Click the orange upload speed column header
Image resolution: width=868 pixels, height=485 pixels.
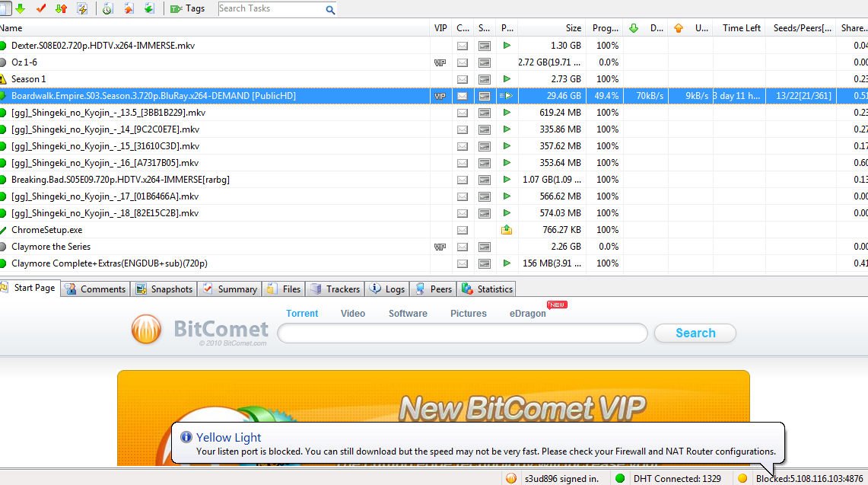click(691, 27)
